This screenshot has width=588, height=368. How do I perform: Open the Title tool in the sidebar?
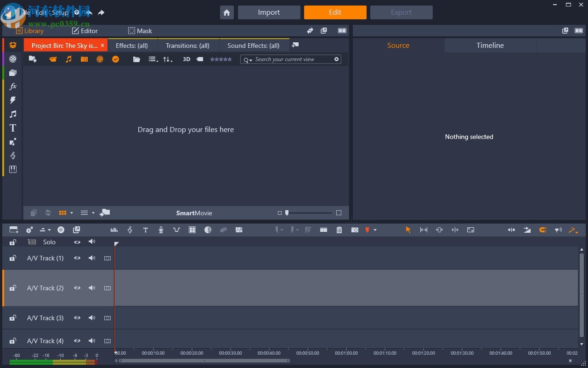[x=13, y=128]
